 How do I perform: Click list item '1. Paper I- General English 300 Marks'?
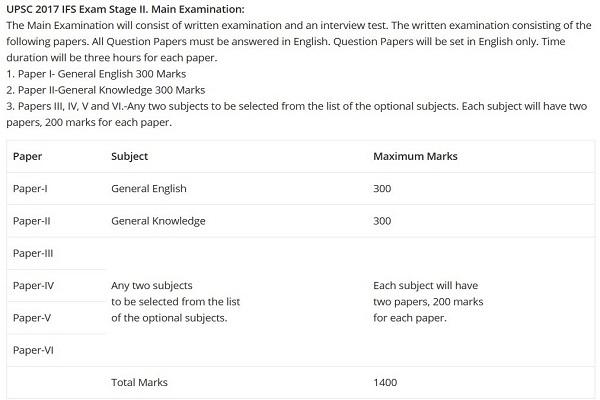(x=96, y=74)
